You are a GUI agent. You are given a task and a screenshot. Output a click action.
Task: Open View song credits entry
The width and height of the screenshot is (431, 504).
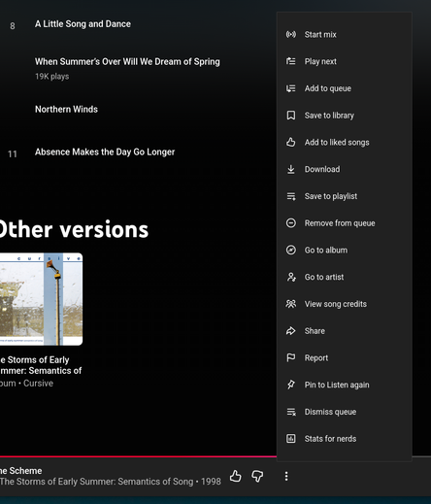(345, 304)
